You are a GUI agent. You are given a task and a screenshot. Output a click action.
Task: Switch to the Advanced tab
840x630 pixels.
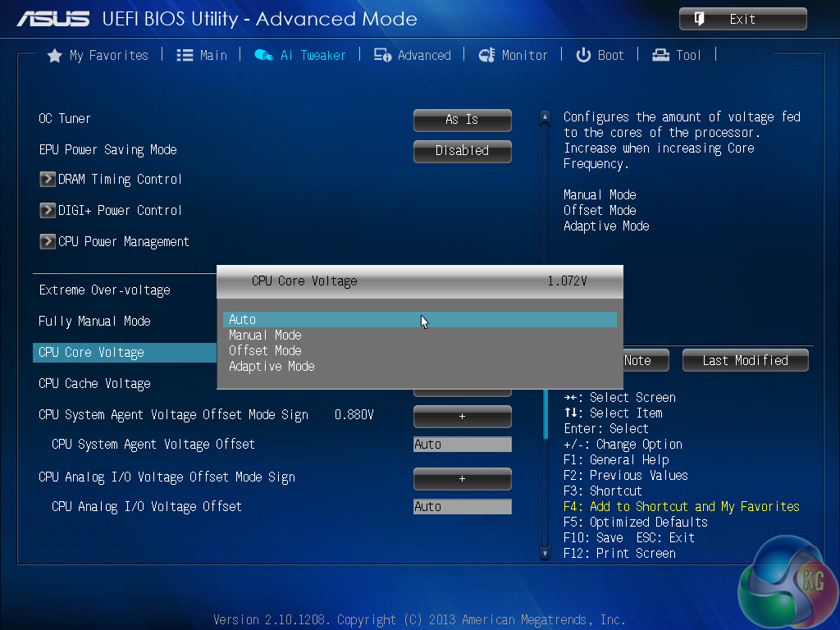(413, 55)
